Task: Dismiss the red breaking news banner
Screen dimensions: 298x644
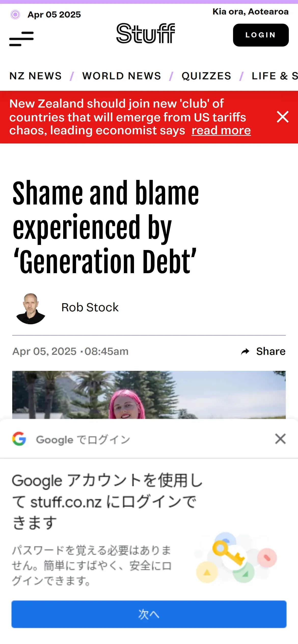Action: pyautogui.click(x=283, y=117)
